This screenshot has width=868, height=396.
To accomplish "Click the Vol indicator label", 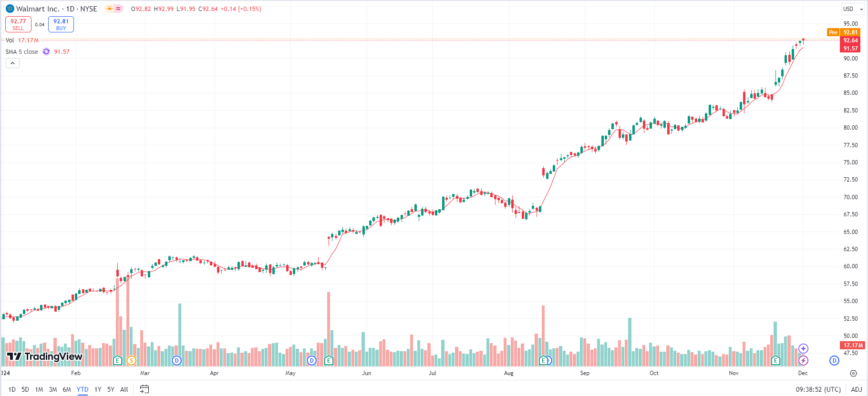I will click(10, 40).
